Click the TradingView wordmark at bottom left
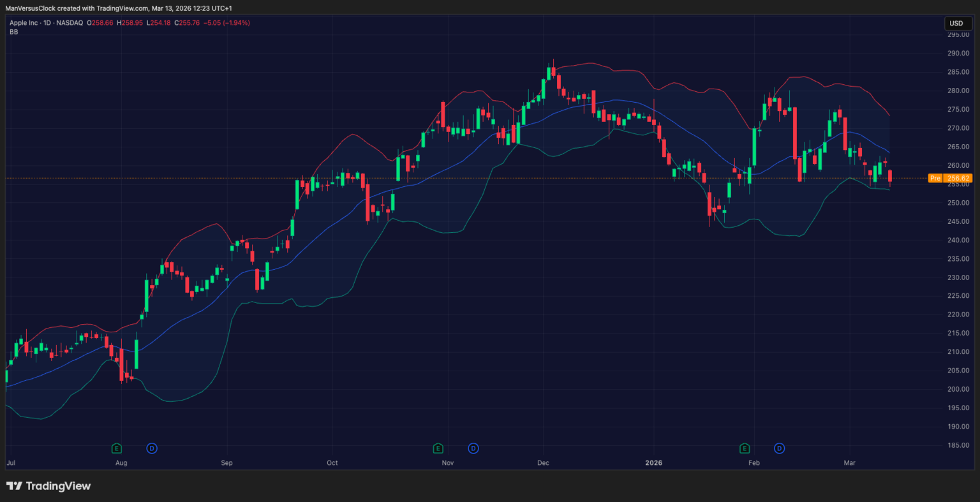980x502 pixels. tap(59, 485)
